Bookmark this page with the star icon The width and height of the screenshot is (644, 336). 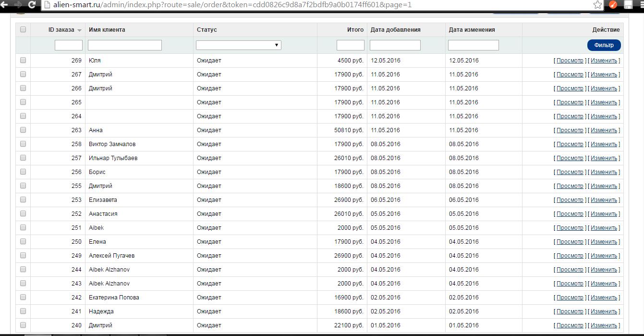pos(597,5)
